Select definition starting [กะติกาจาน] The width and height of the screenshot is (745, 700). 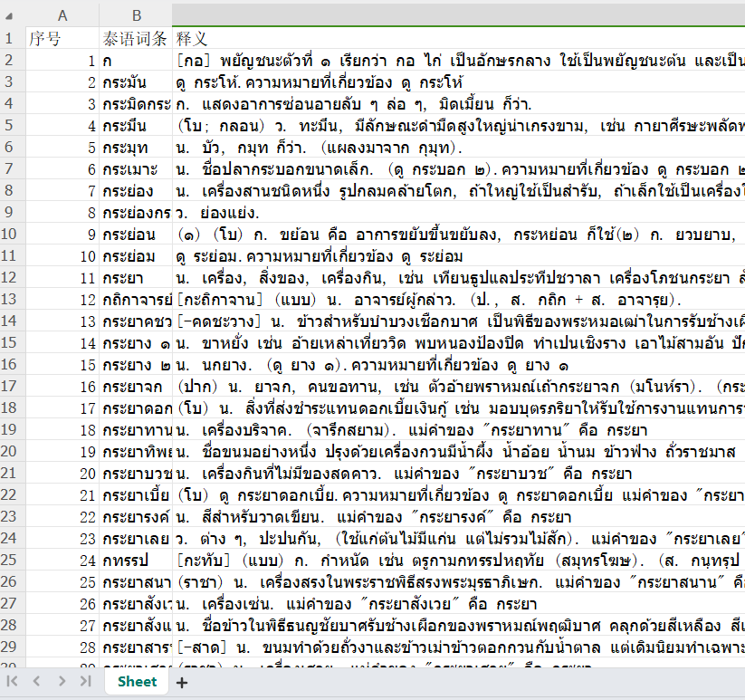459,300
